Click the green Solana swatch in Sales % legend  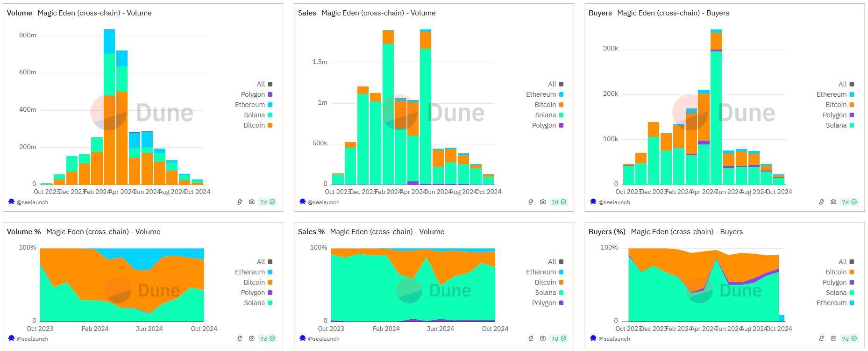(x=561, y=293)
